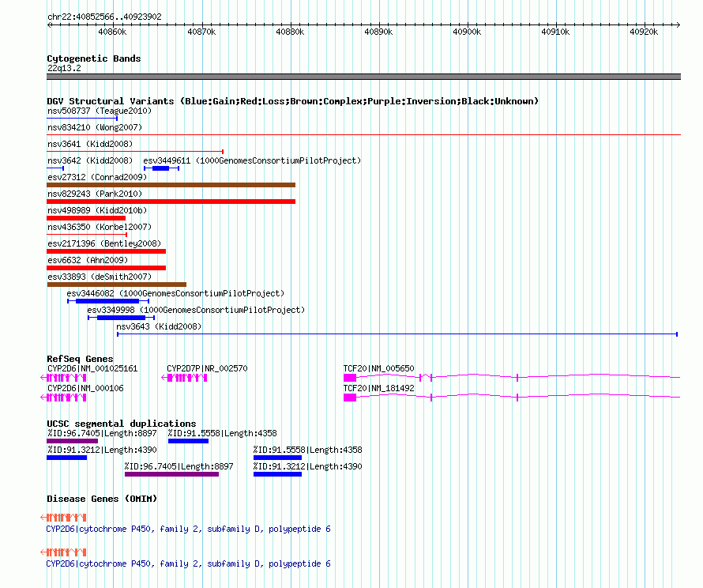Click the esv27312 (Conrad2009) brown bar
This screenshot has height=588, width=703.
(x=171, y=185)
